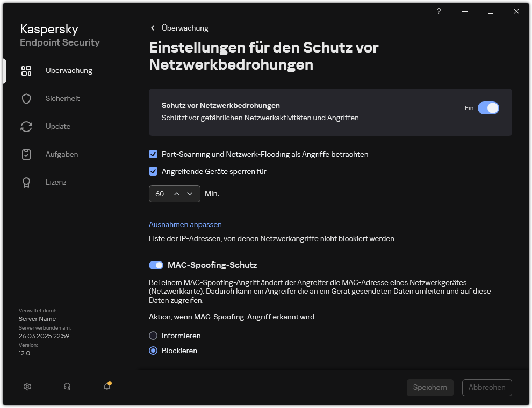Image resolution: width=532 pixels, height=408 pixels.
Task: Open the notifications bell icon
Action: click(106, 387)
